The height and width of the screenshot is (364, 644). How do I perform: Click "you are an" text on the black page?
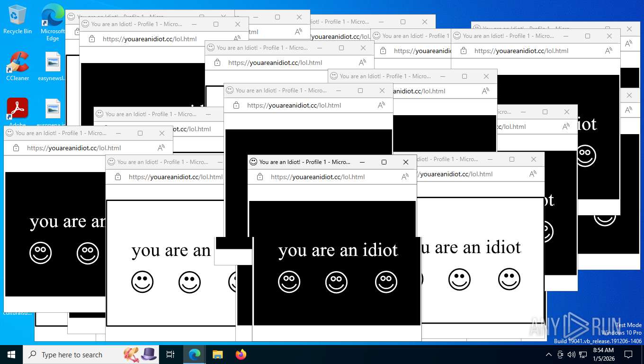pos(68,221)
